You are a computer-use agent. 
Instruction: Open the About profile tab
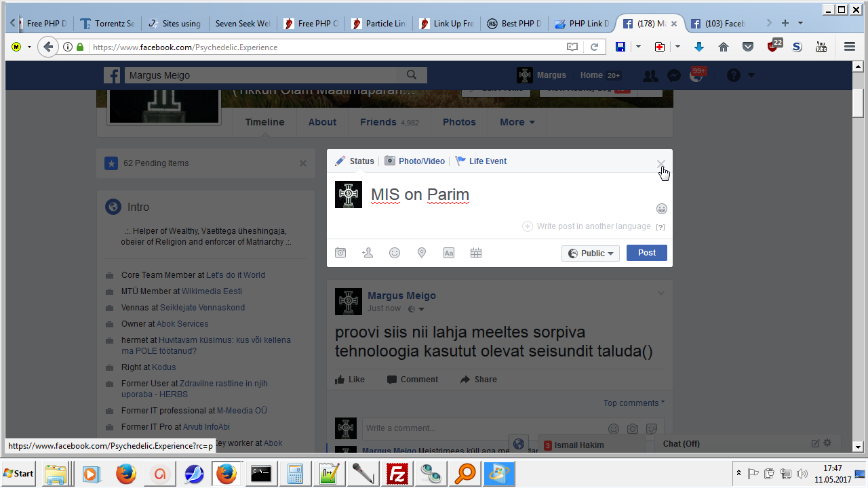click(322, 122)
